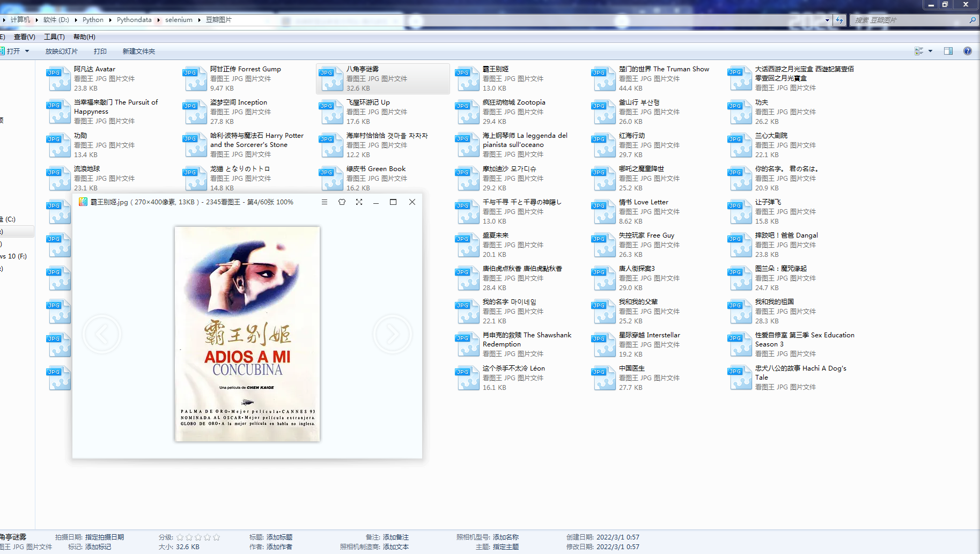980x554 pixels.
Task: Select the 盗梦空间 Inception JPG icon
Action: click(x=195, y=112)
